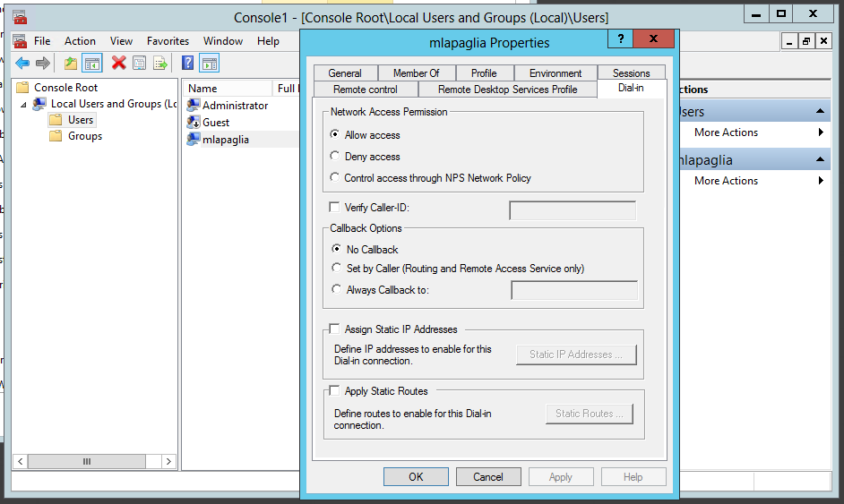Click the Static IP Addresses button

(576, 355)
